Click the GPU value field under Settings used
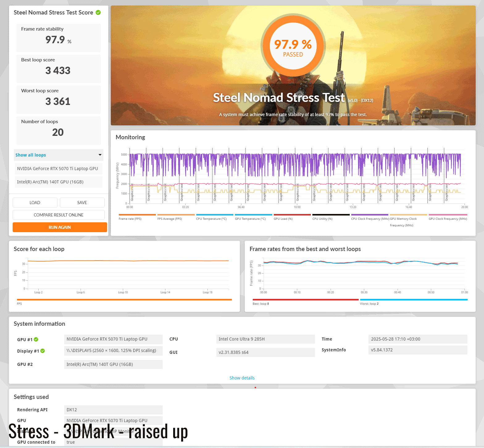 coord(113,421)
